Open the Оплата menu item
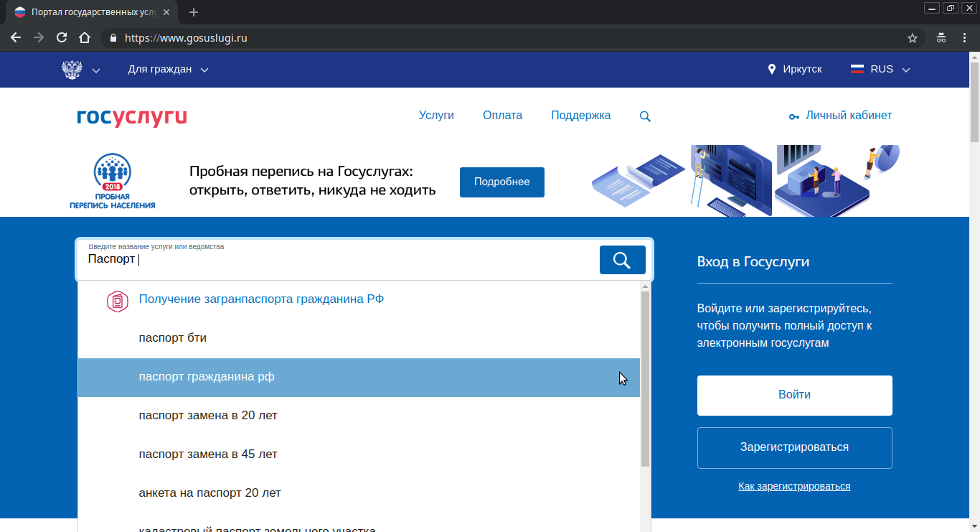980x532 pixels. click(502, 116)
